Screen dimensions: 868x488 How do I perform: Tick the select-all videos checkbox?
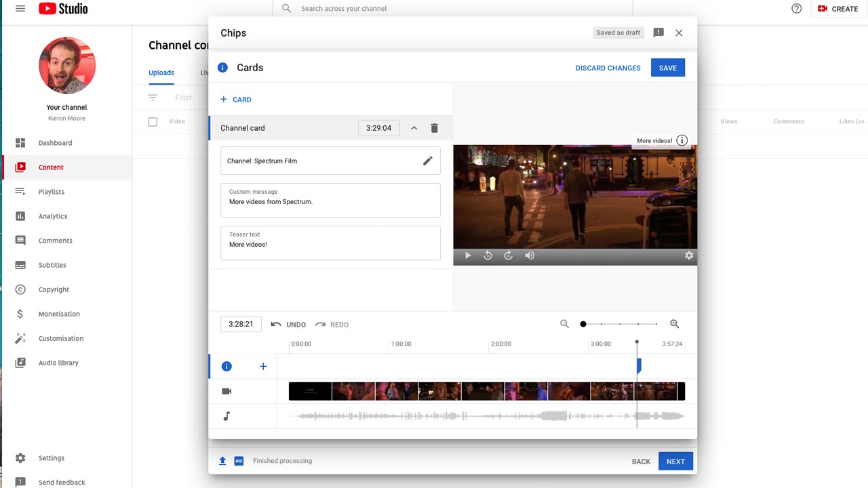[153, 122]
